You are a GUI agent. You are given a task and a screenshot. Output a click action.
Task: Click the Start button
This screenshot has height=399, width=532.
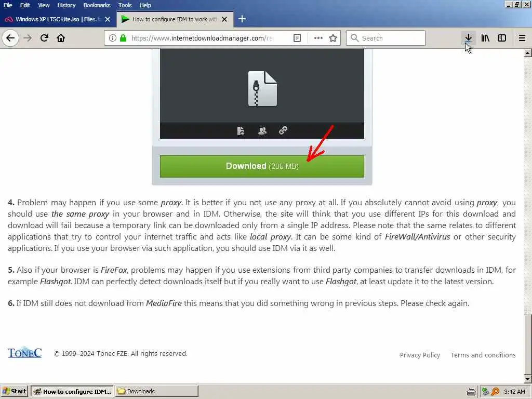(14, 392)
